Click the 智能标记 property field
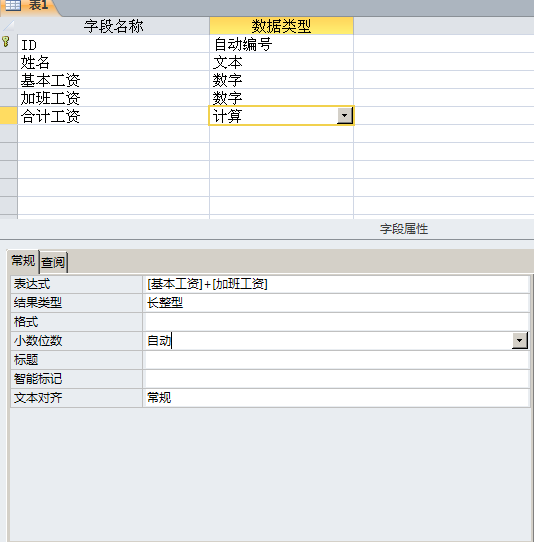The height and width of the screenshot is (542, 534). pyautogui.click(x=336, y=379)
